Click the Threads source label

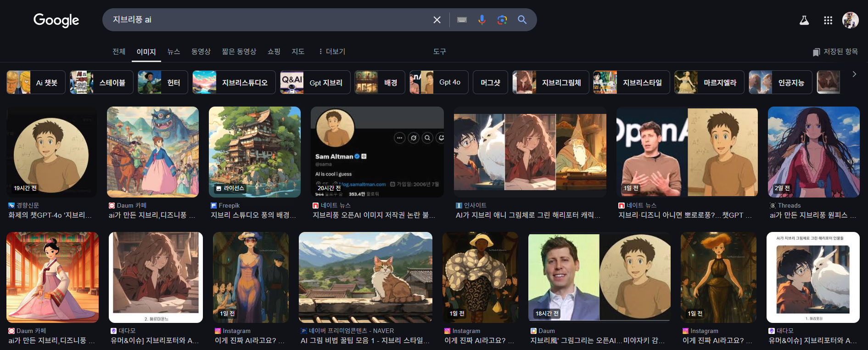point(789,205)
